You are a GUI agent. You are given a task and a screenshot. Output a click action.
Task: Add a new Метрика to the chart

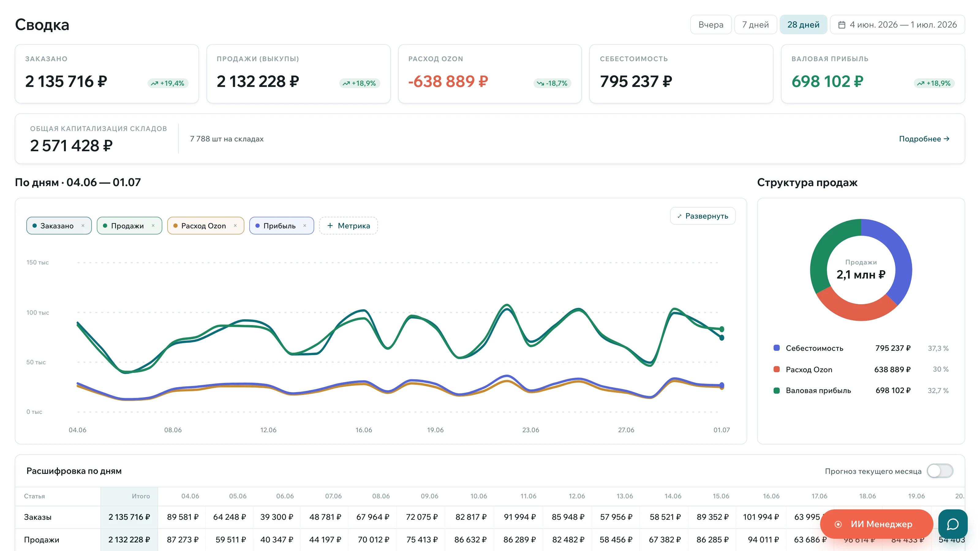pyautogui.click(x=348, y=226)
